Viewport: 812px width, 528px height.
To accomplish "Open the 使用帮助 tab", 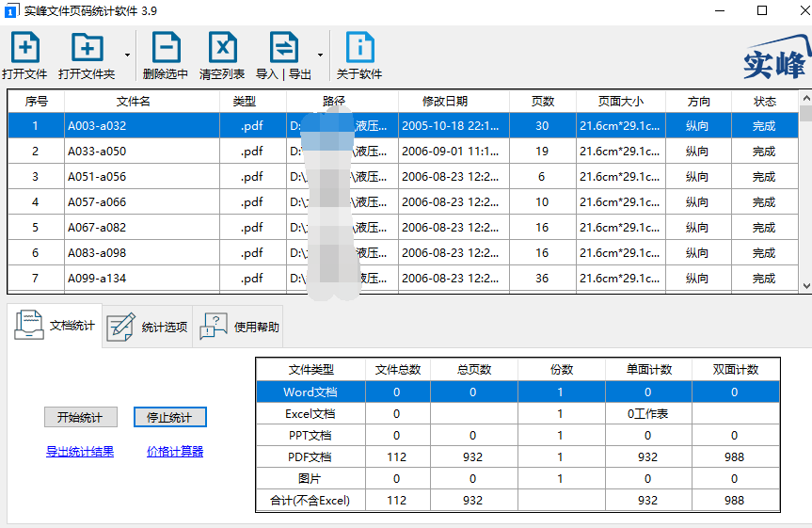I will 239,327.
